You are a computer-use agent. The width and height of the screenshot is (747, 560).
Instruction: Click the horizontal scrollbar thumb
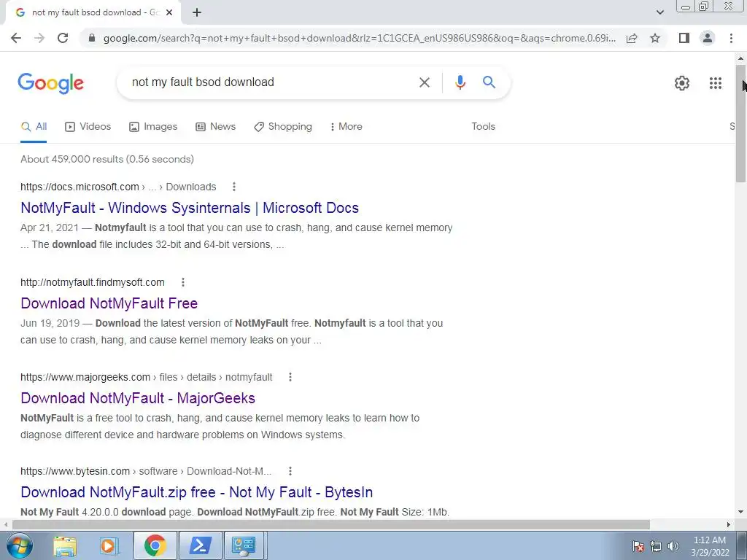[x=330, y=524]
